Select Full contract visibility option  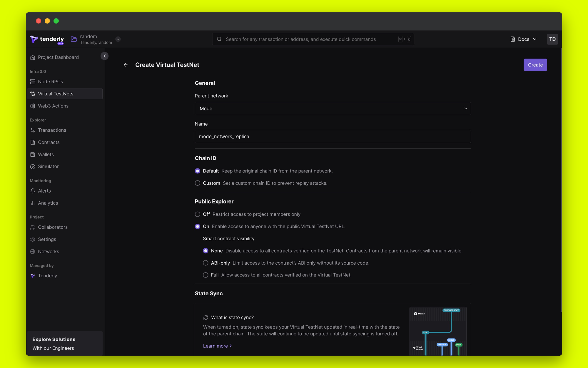206,275
